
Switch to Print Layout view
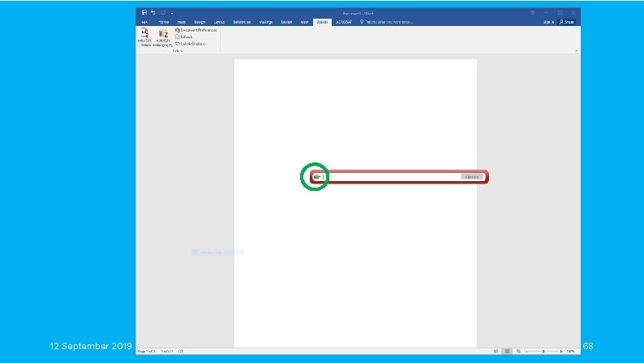click(507, 352)
